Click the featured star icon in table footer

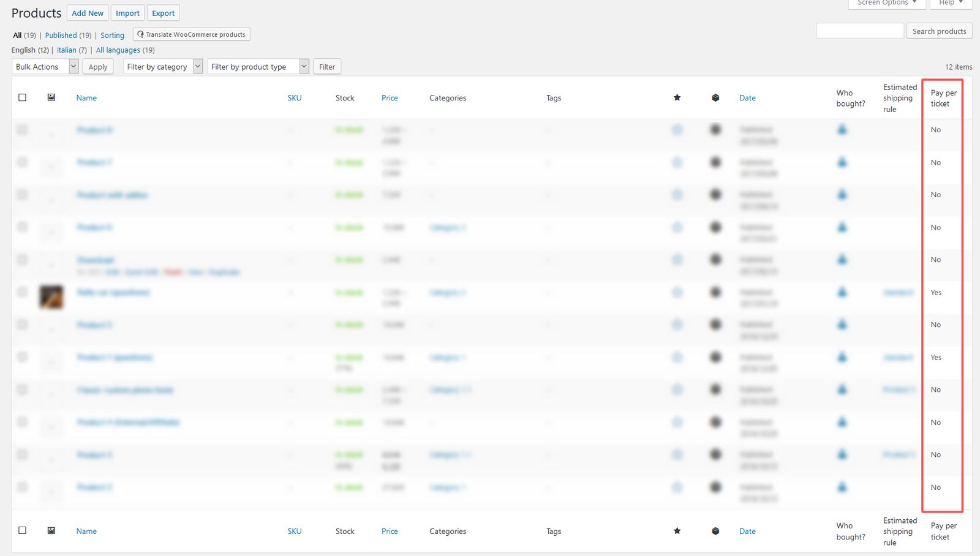[x=677, y=531]
